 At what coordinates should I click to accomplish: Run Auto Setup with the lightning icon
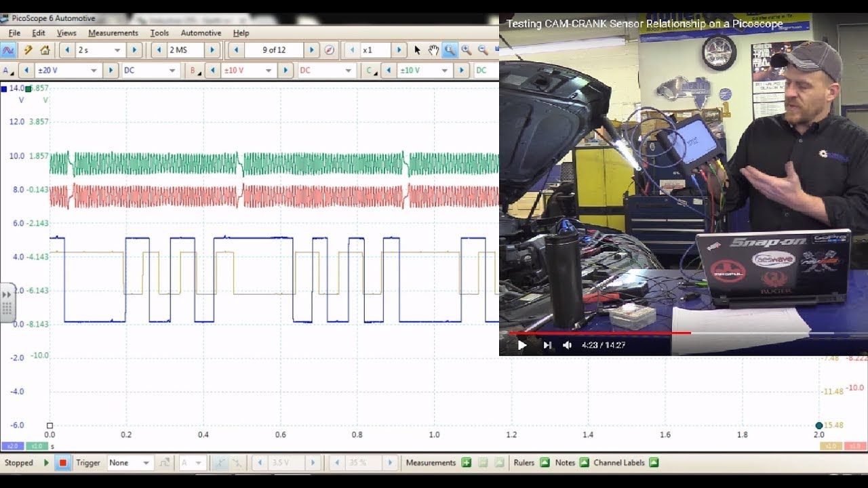(28, 50)
